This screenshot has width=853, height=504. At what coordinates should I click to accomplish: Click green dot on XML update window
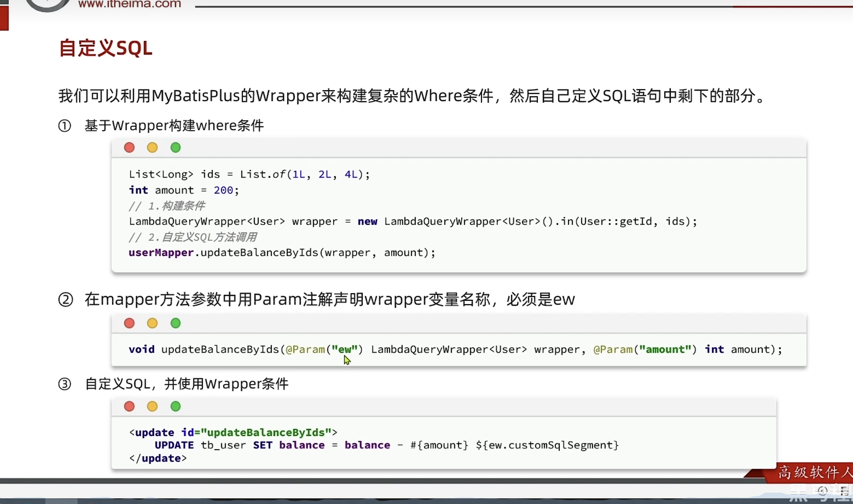click(x=176, y=406)
